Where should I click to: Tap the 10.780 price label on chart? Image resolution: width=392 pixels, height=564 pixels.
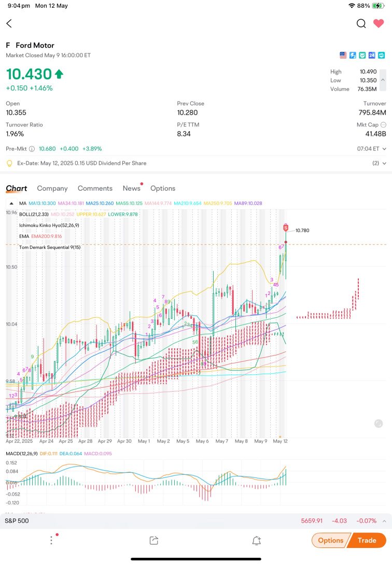point(302,231)
